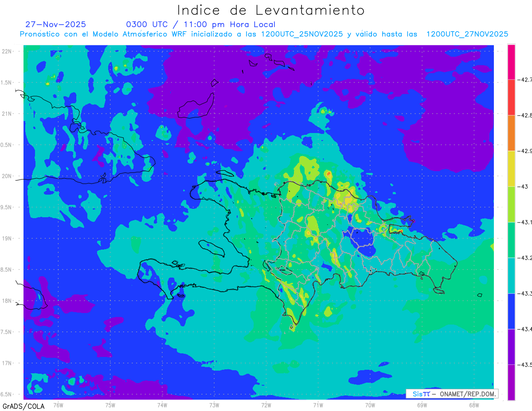Click the '-43' colorbar value

pos(522,187)
